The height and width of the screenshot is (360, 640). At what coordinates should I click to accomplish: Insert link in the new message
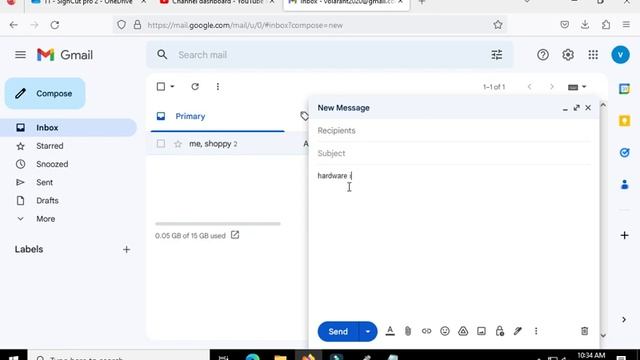tap(426, 331)
